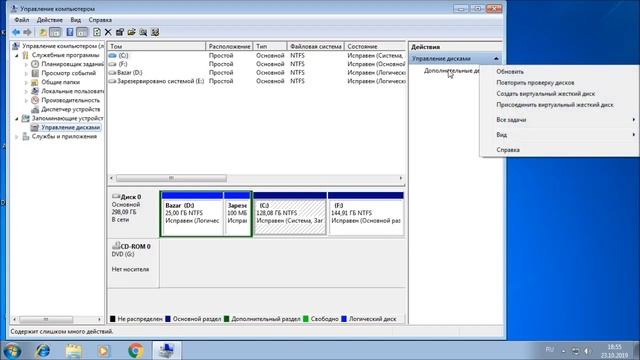Sort by the Том column header
The height and width of the screenshot is (360, 640).
pos(156,46)
